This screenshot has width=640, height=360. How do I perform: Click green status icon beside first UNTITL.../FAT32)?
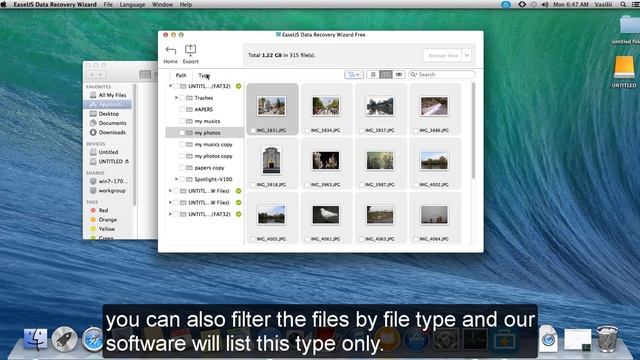[x=238, y=86]
